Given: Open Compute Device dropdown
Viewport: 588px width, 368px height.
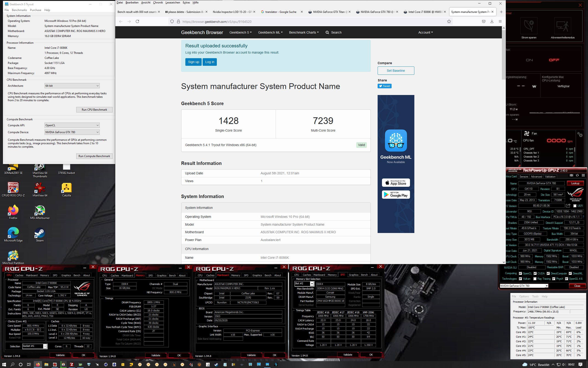Looking at the screenshot, I should 72,132.
